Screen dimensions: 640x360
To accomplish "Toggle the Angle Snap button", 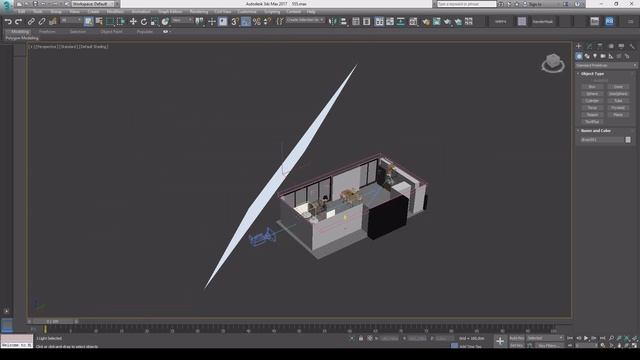I will pyautogui.click(x=246, y=22).
